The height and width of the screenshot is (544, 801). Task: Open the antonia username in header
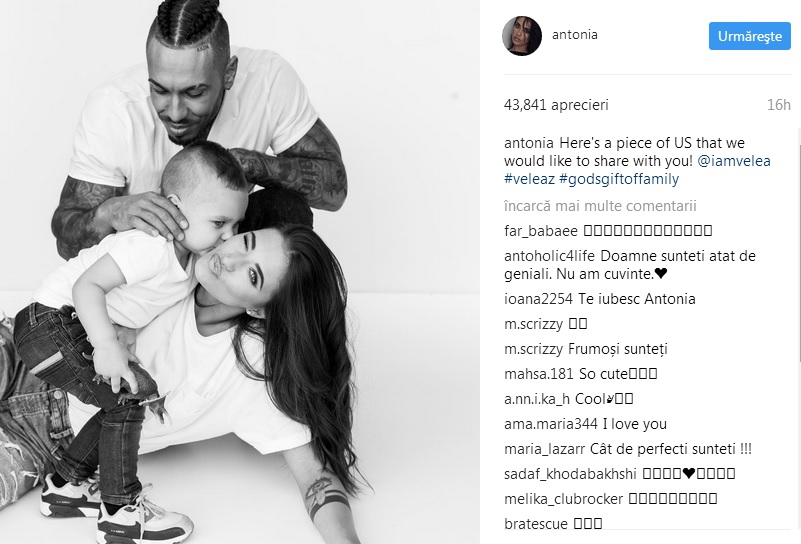click(x=575, y=35)
